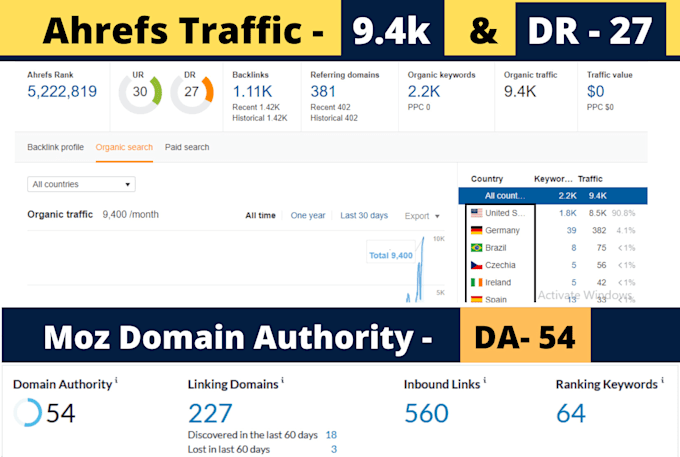This screenshot has width=680, height=457.
Task: Click the UR 30 gauge
Action: (140, 92)
